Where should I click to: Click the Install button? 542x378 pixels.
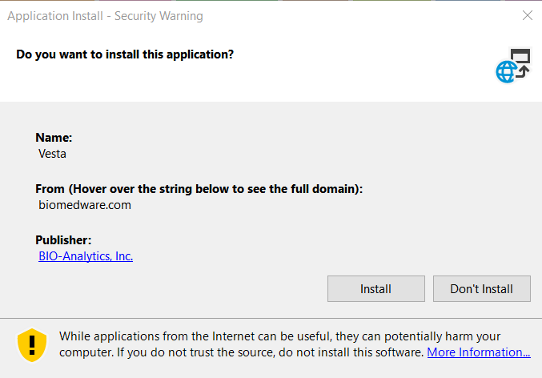[x=376, y=289]
